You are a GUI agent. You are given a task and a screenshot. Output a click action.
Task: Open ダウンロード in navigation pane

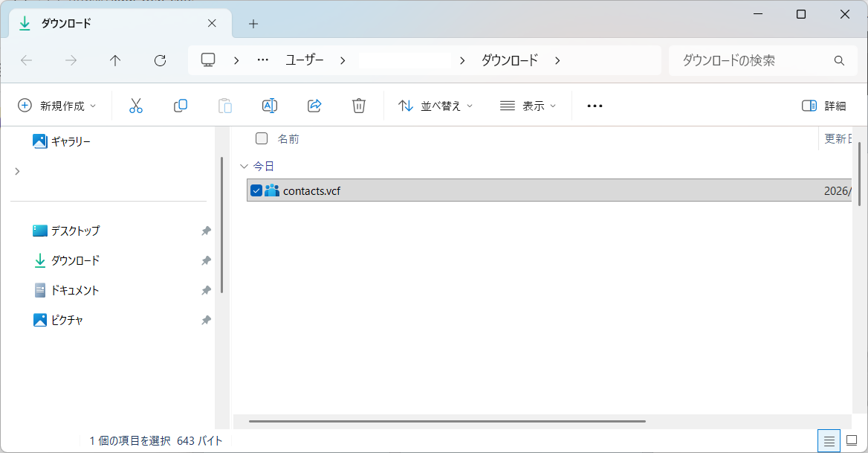[66, 261]
